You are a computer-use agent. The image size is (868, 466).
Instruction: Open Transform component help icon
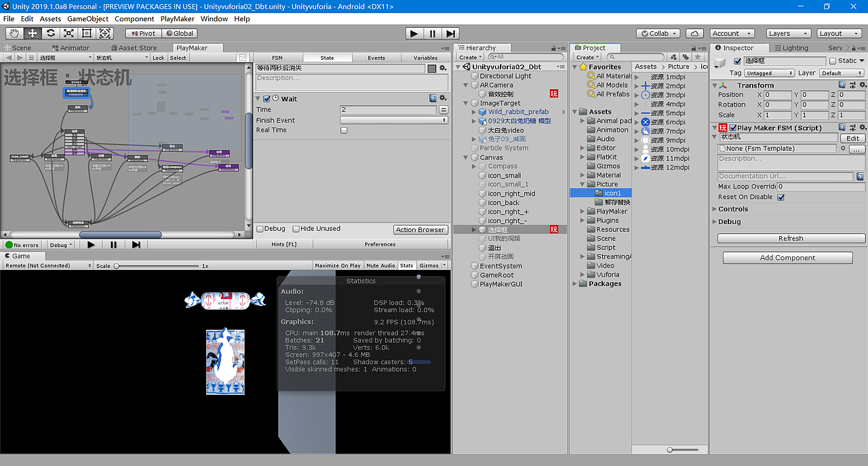pos(842,85)
